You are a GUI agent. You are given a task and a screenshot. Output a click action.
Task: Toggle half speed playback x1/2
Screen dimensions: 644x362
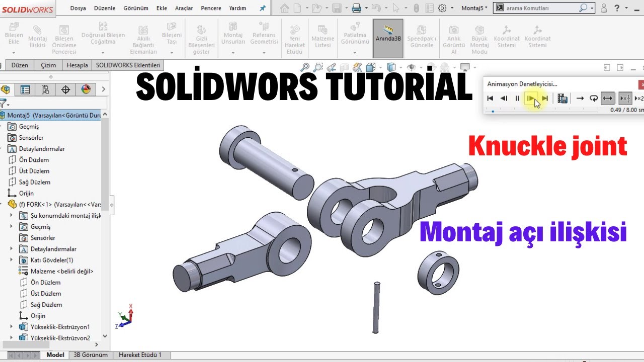tap(625, 99)
